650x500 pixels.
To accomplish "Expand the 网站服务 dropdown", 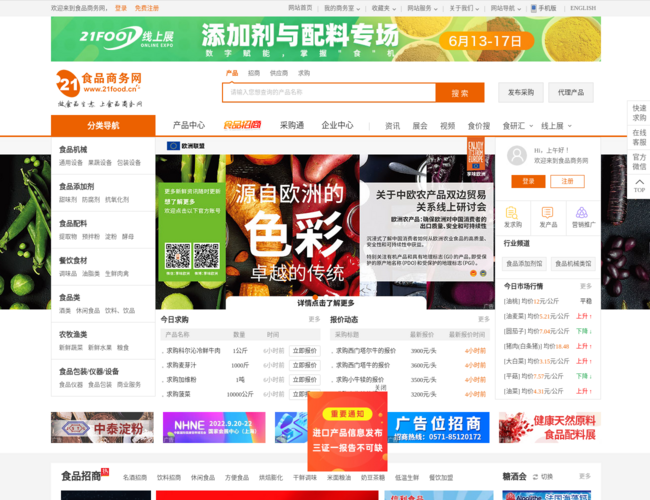I will pyautogui.click(x=422, y=8).
